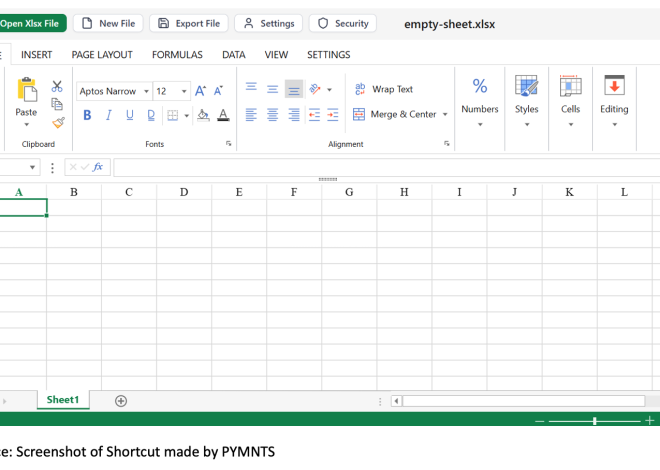Click Decrease Indent icon
The image size is (660, 470).
pyautogui.click(x=314, y=114)
